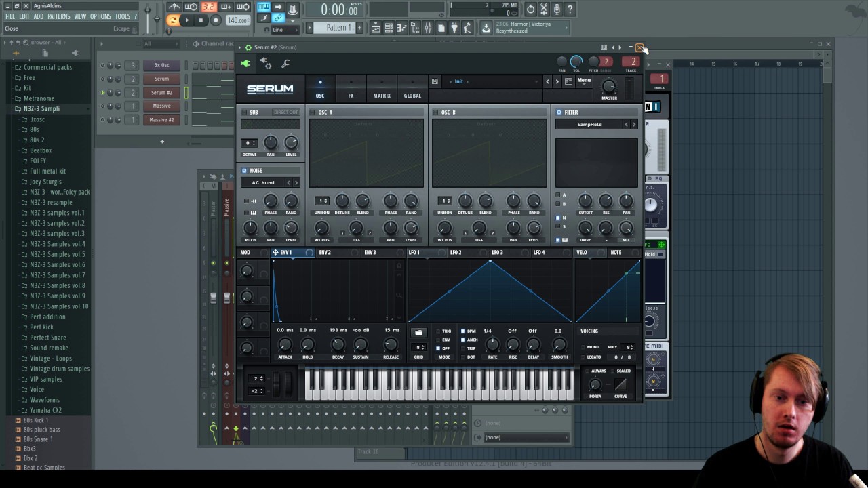Click the Play button in FL Studio transport
The height and width of the screenshot is (488, 868).
click(186, 20)
